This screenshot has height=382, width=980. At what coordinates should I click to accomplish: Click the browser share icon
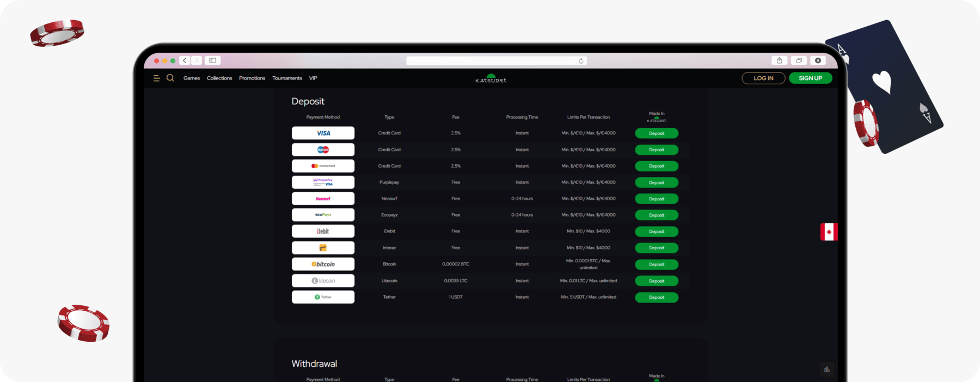click(x=779, y=60)
